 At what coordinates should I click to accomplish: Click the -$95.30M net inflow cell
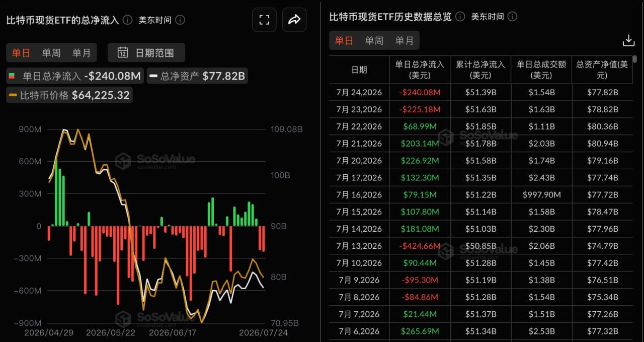click(420, 280)
